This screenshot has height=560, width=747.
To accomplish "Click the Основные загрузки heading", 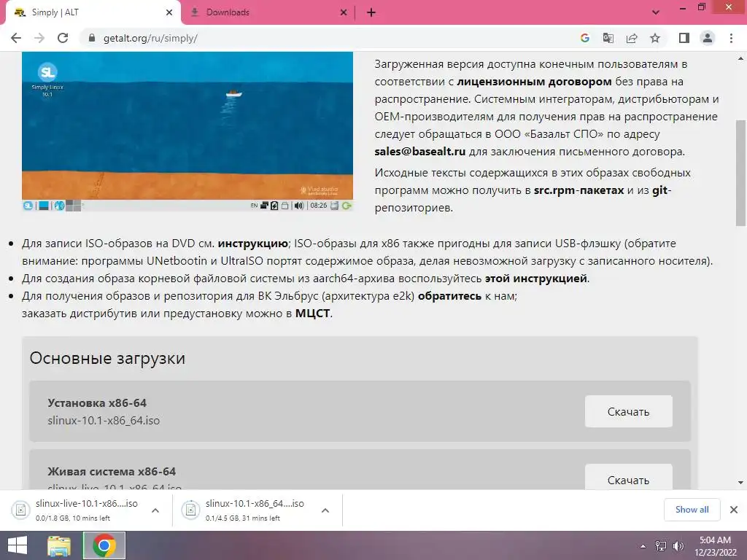I will pyautogui.click(x=107, y=357).
